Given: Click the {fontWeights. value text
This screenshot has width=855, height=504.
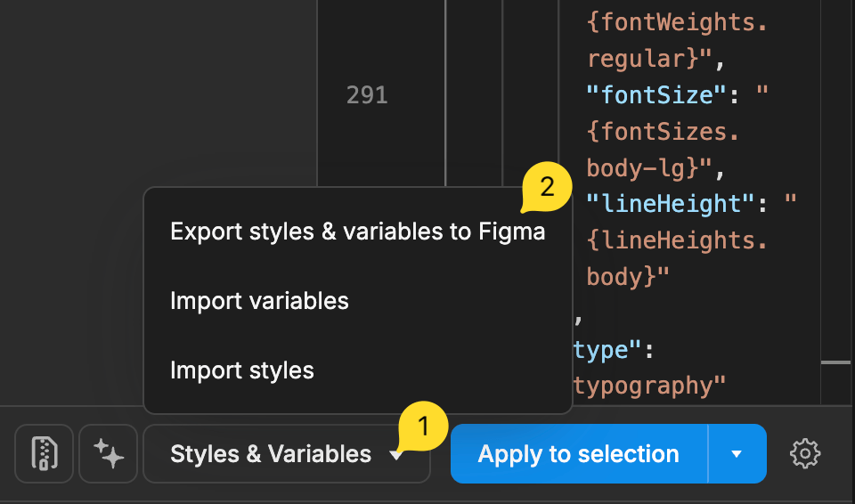Looking at the screenshot, I should click(677, 22).
